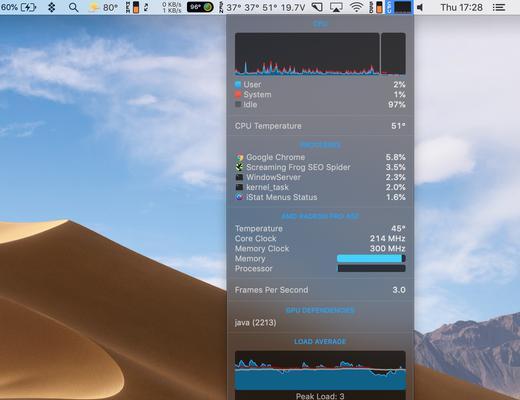Screen dimensions: 520x400
Task: Open the AirPlay display menu
Action: tap(336, 7)
